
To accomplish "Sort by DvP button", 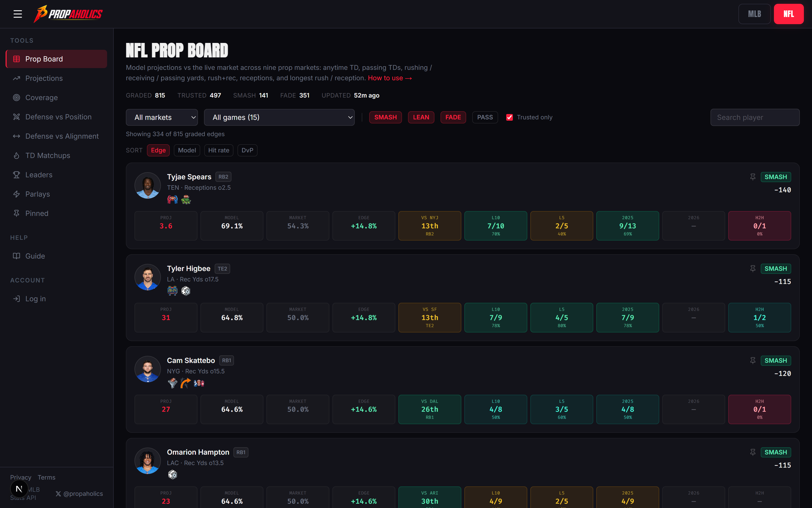I will click(x=247, y=150).
